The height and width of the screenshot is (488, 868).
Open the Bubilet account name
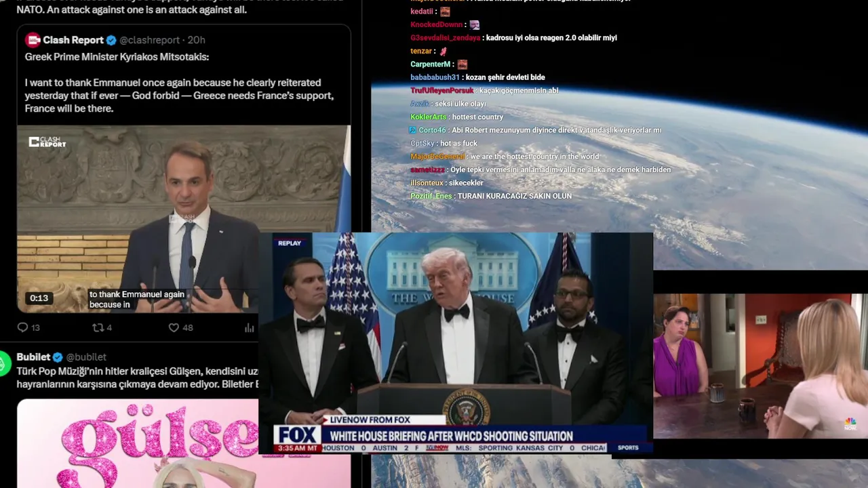(x=33, y=357)
